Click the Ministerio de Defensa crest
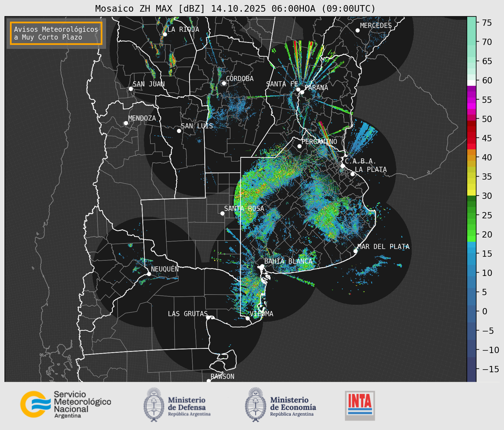Viewport: 504px width, 430px height. pos(154,405)
